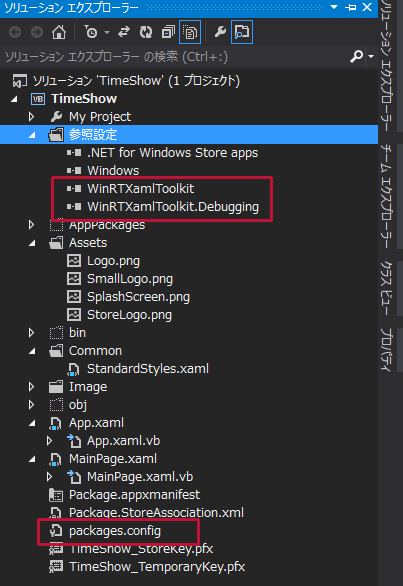Collapse the TimeShow project node
The width and height of the screenshot is (403, 586).
coord(14,99)
